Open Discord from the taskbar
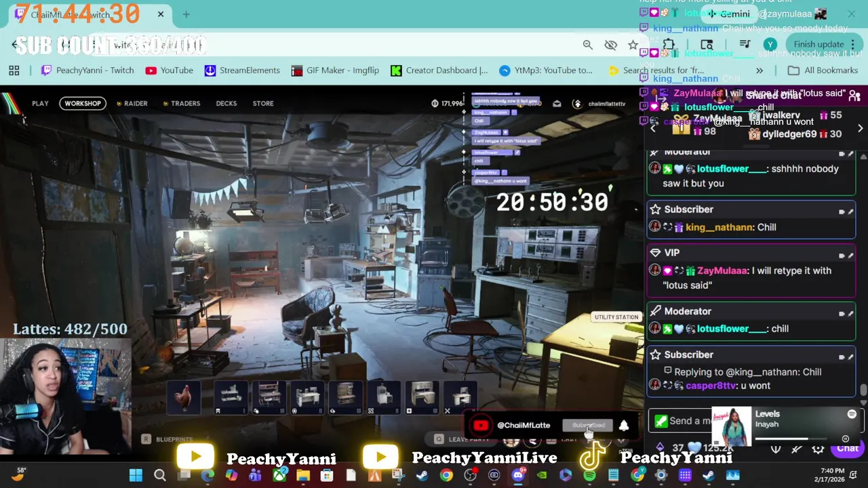The width and height of the screenshot is (868, 488). click(x=518, y=475)
